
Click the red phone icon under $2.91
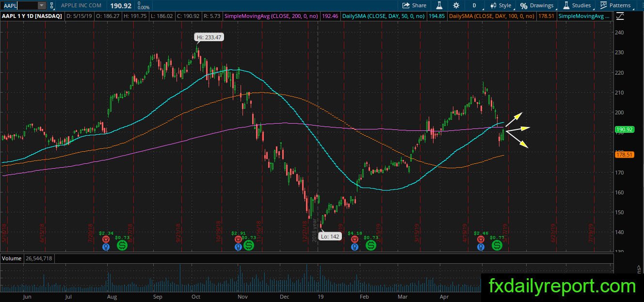tap(238, 239)
